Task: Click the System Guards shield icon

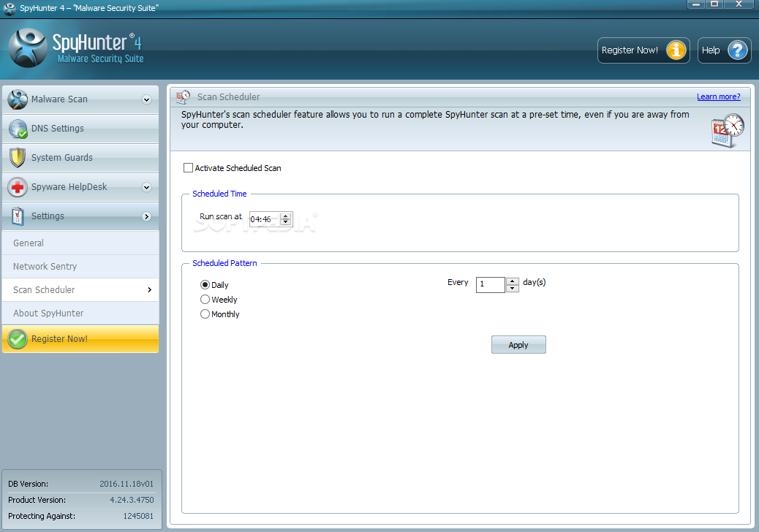Action: pyautogui.click(x=18, y=158)
